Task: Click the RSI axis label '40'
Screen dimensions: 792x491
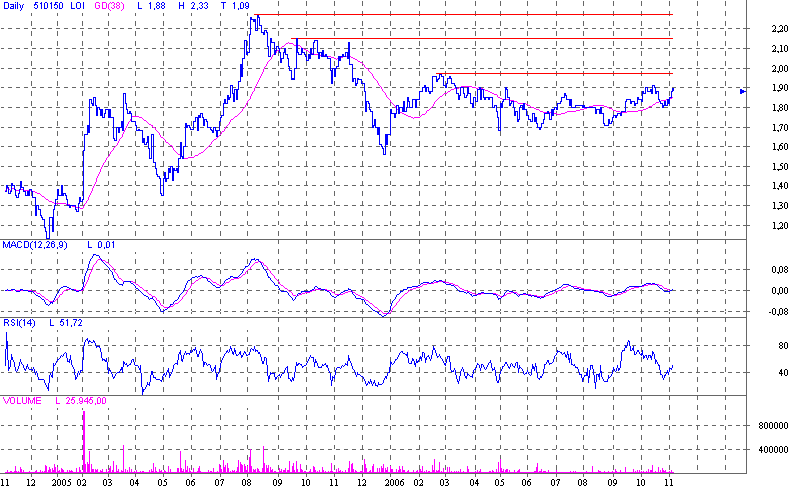Action: 783,373
